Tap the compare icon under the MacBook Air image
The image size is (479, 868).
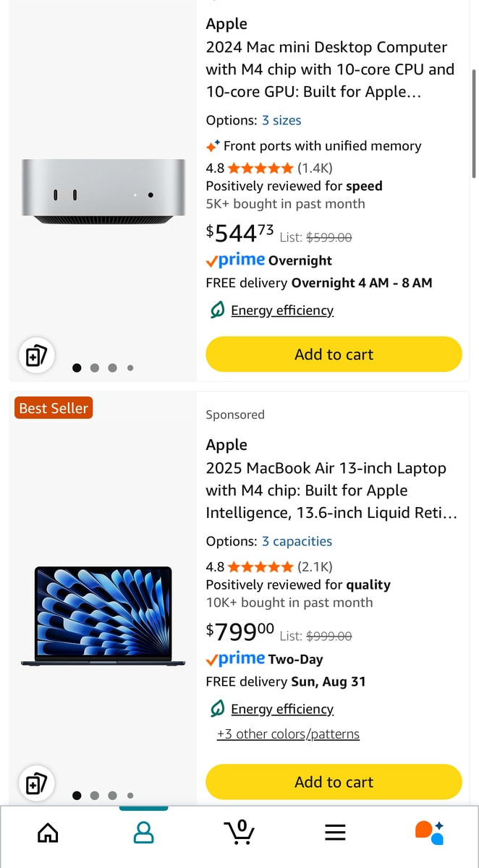pos(36,783)
